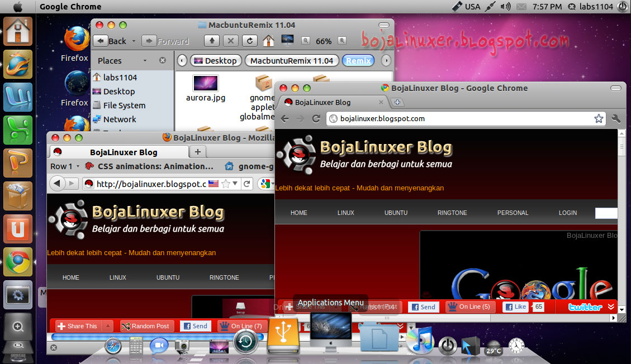Open the package box launcher icon
This screenshot has height=364, width=631.
pyautogui.click(x=18, y=196)
